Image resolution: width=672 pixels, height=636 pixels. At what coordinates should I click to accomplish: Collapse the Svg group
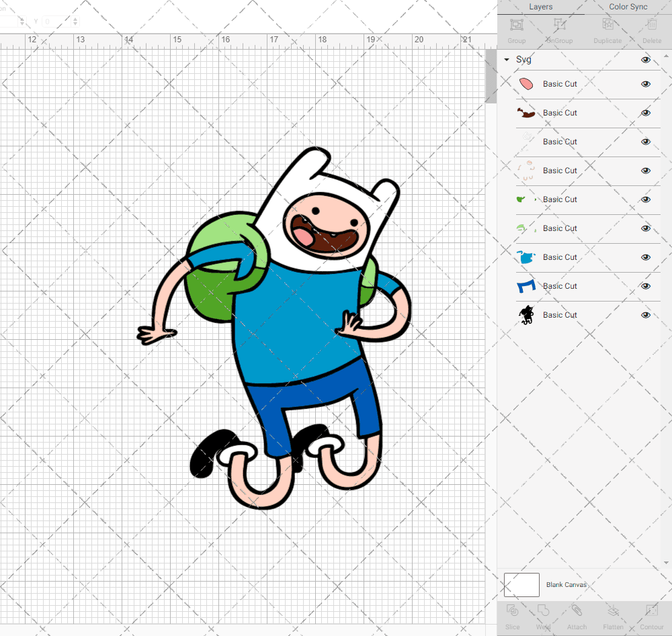(507, 60)
